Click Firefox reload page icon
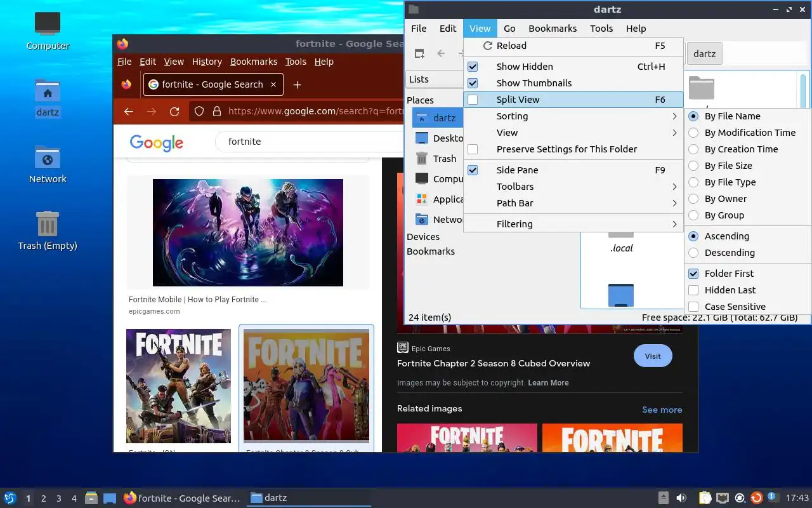This screenshot has height=508, width=812. [174, 111]
